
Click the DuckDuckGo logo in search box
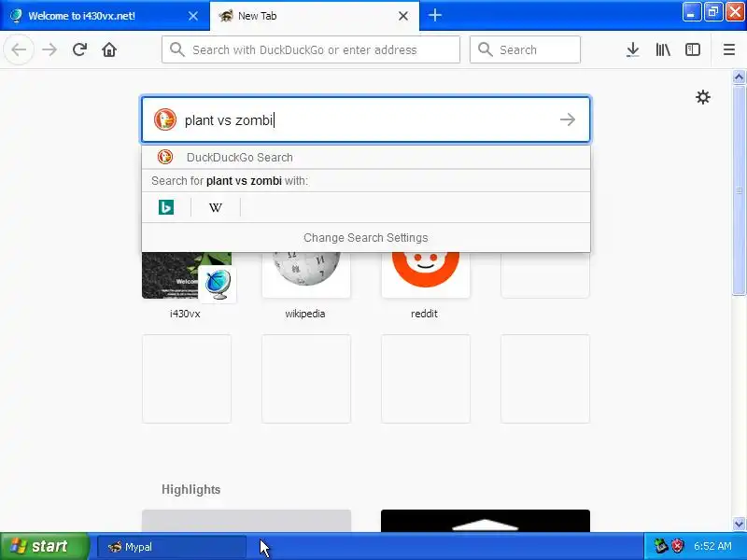165,119
